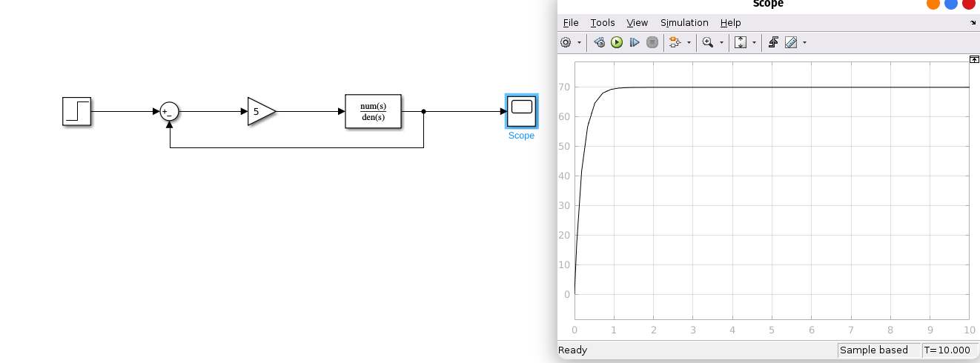Screen dimensions: 980x363
Task: Expand the measurements dropdown arrow
Action: [x=804, y=43]
